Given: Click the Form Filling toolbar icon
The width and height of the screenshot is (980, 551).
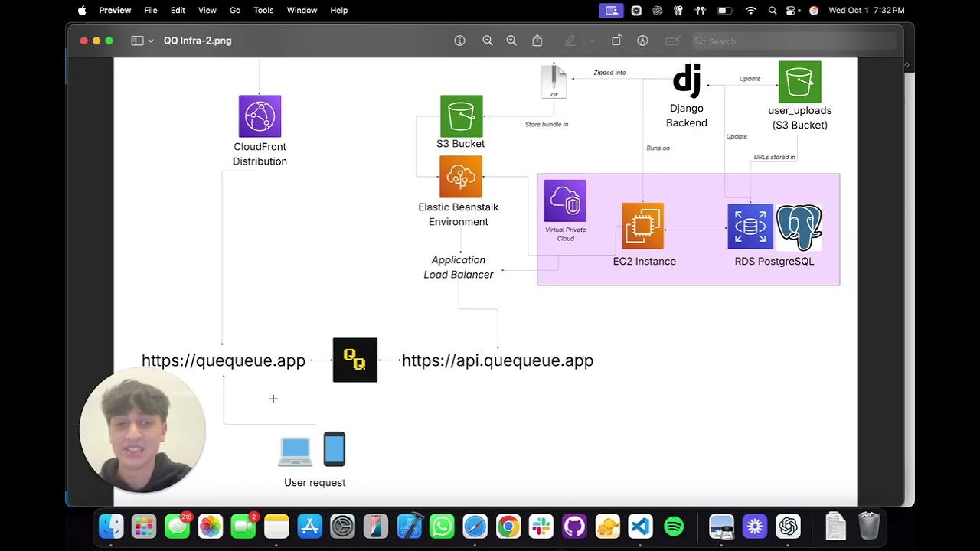Looking at the screenshot, I should pyautogui.click(x=672, y=41).
